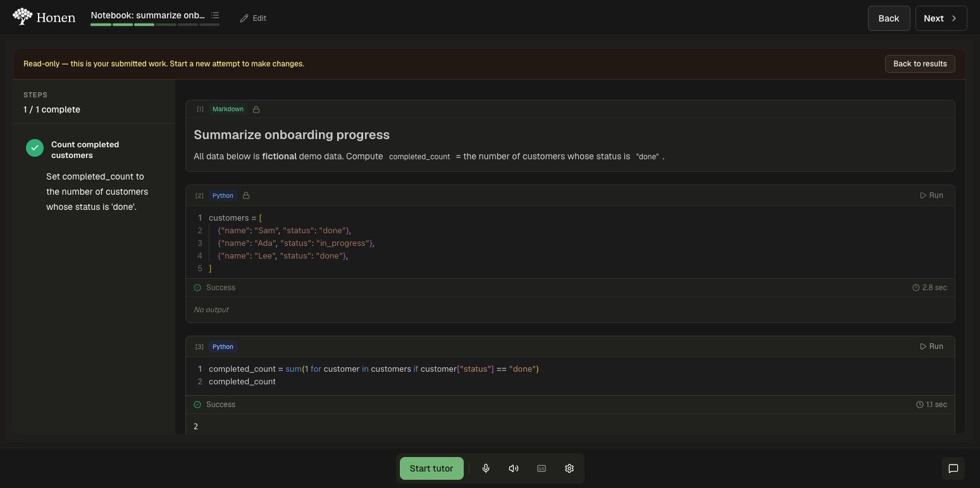Click the Python badge on cell 3
This screenshot has height=488, width=980.
[223, 346]
